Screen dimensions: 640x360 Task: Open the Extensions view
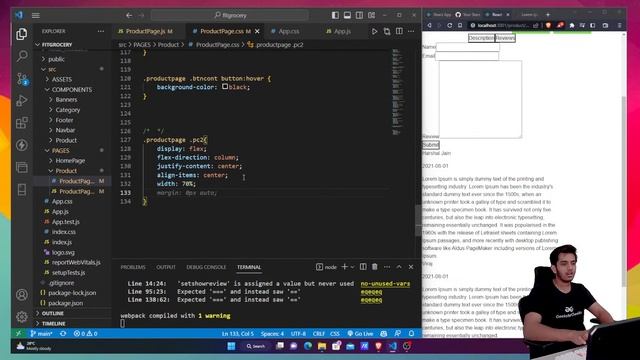(x=22, y=122)
